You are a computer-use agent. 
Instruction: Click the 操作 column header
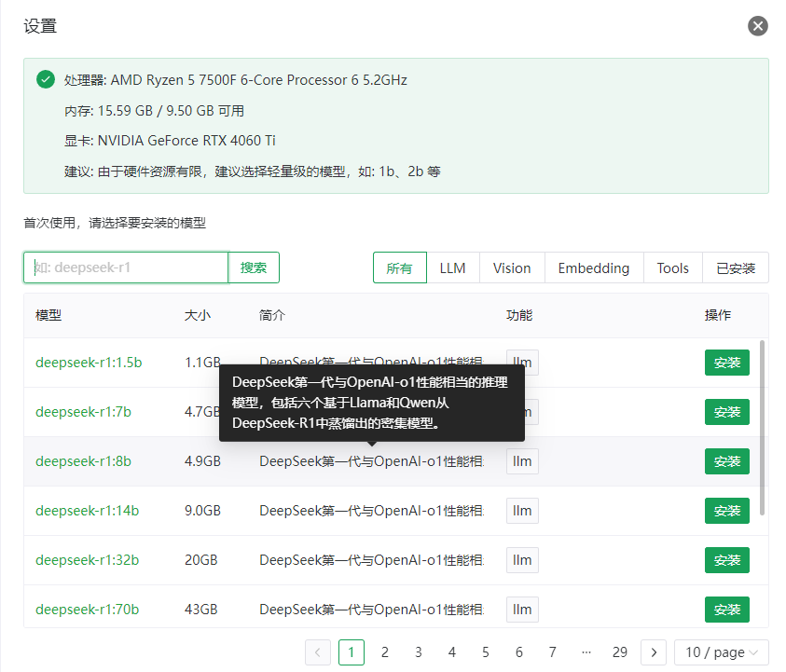pos(718,315)
